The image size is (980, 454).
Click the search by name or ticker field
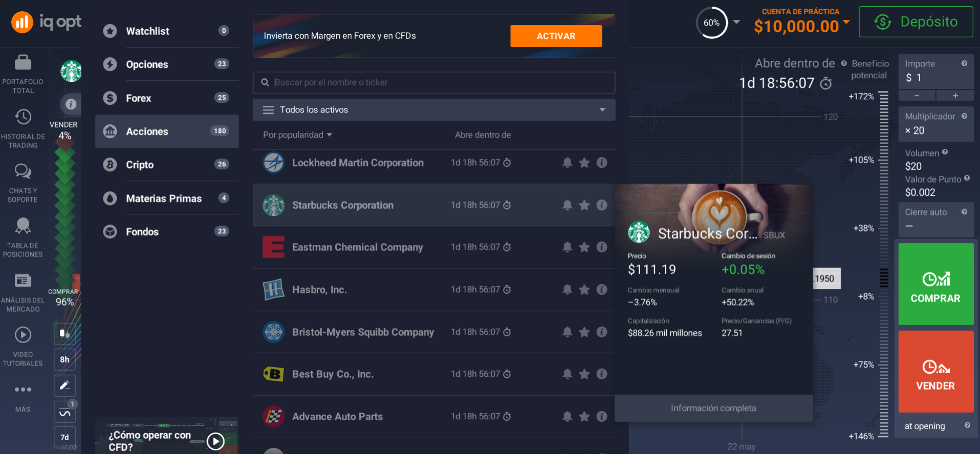434,82
